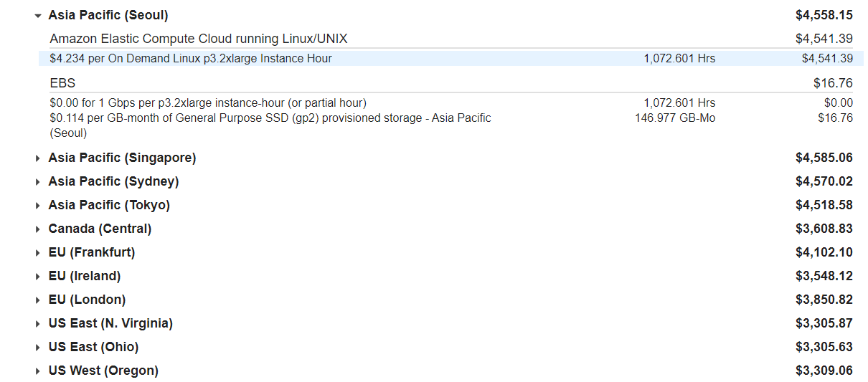The image size is (868, 382).
Task: Click the N. Virginia total $3,305.87
Action: [824, 323]
